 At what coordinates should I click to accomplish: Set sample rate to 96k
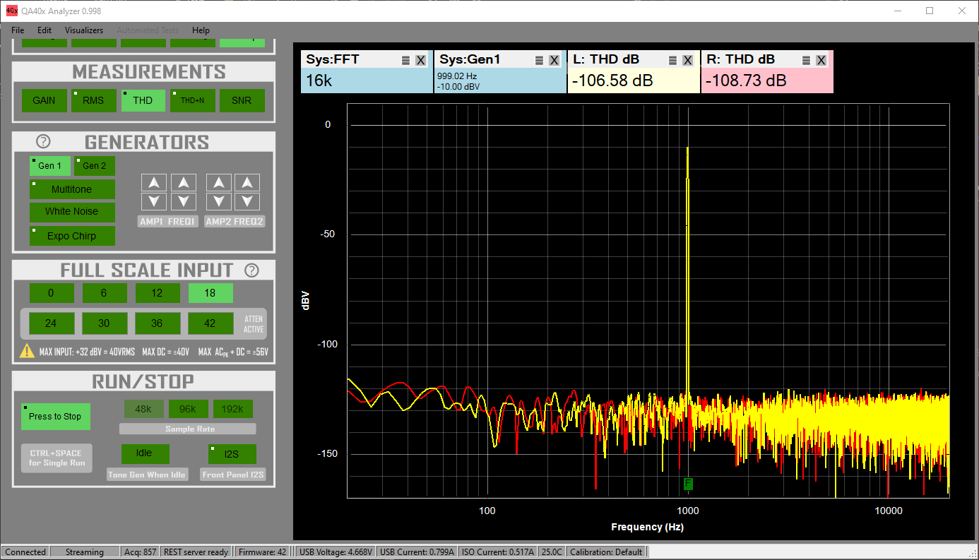point(188,408)
